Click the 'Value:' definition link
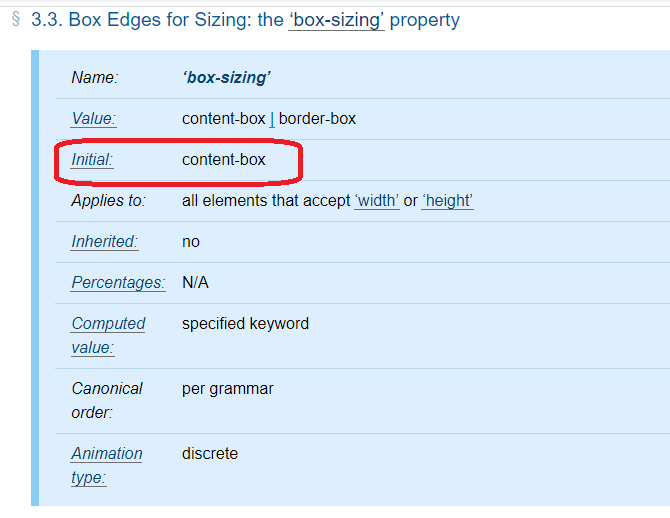This screenshot has width=670, height=518. coord(94,119)
